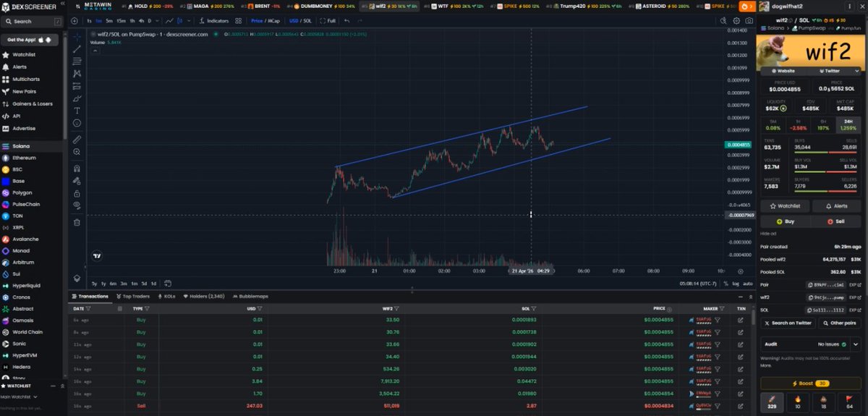Open the interval dropdown next to D

(x=158, y=21)
